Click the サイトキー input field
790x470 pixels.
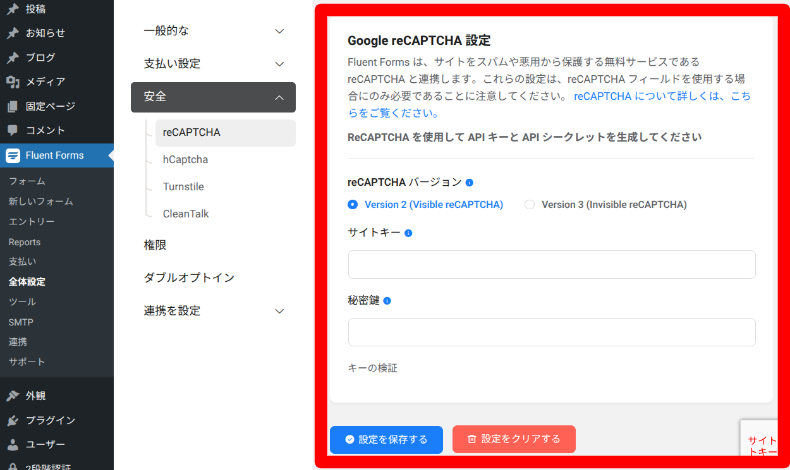coord(552,264)
